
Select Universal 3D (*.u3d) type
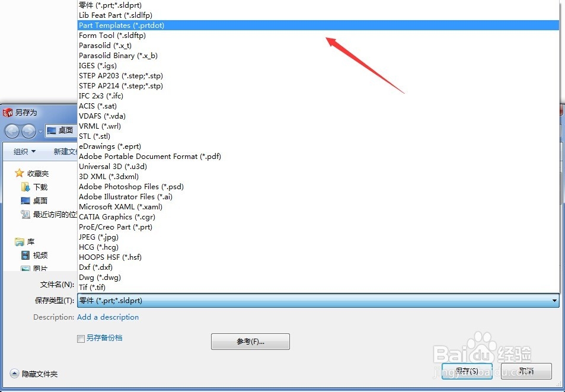tap(318, 167)
